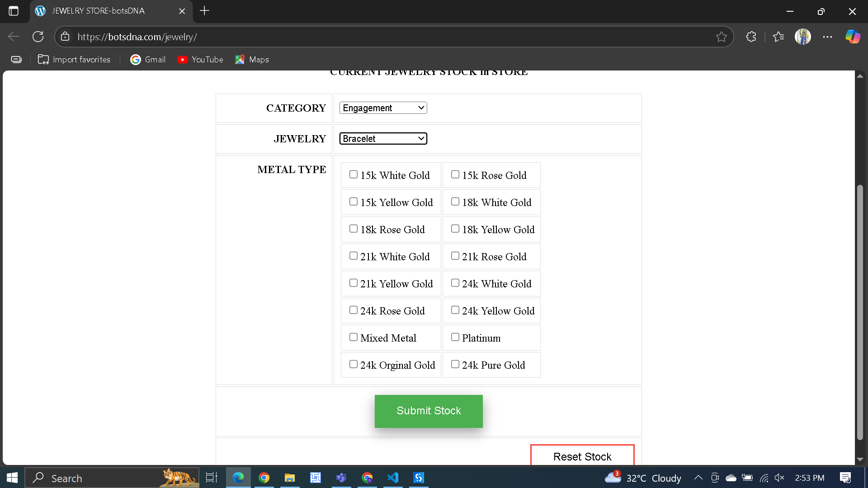This screenshot has height=488, width=868.
Task: Open the Jewelry dropdown showing Bracelet
Action: (383, 139)
